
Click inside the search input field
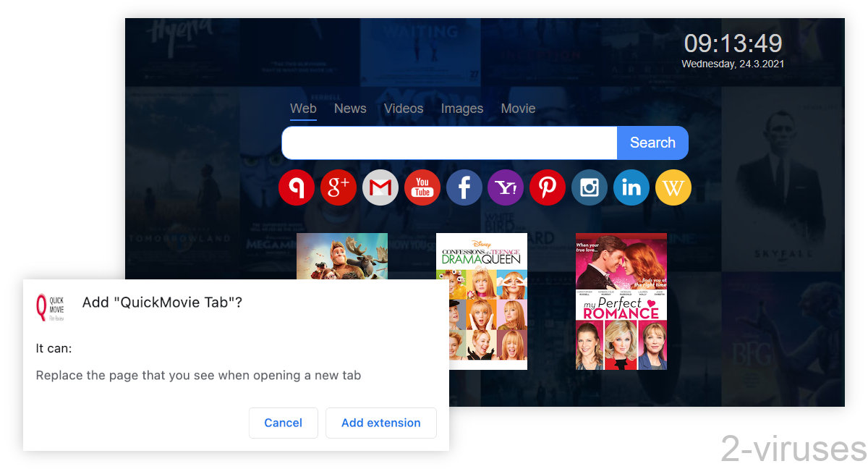coord(448,143)
